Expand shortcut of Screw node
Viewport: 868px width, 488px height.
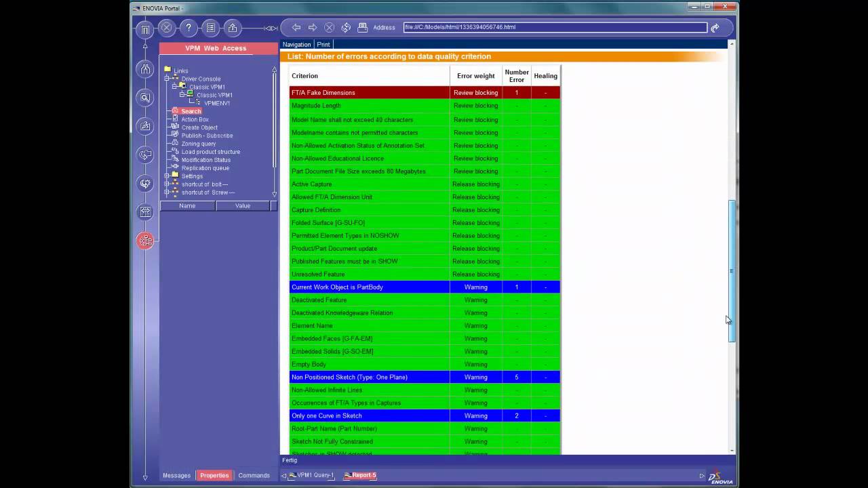(167, 192)
